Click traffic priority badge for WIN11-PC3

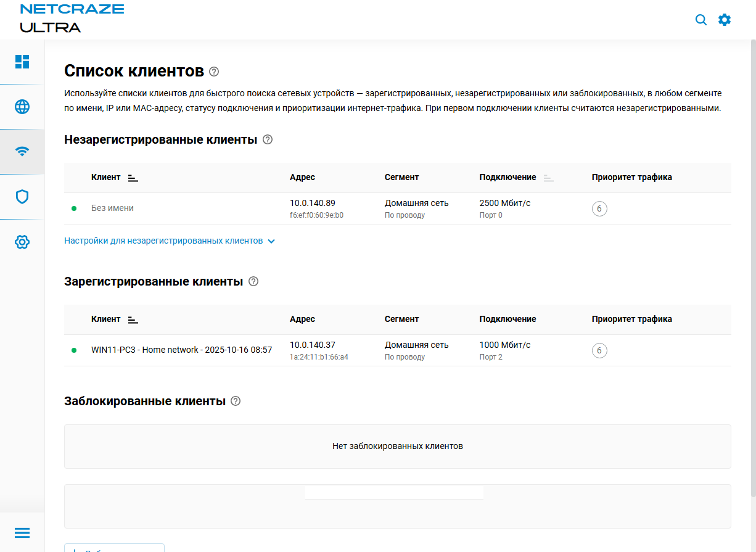599,351
